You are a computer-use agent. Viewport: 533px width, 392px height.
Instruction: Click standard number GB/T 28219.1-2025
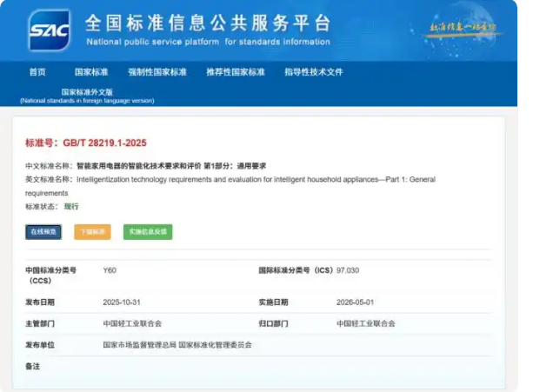tap(104, 143)
